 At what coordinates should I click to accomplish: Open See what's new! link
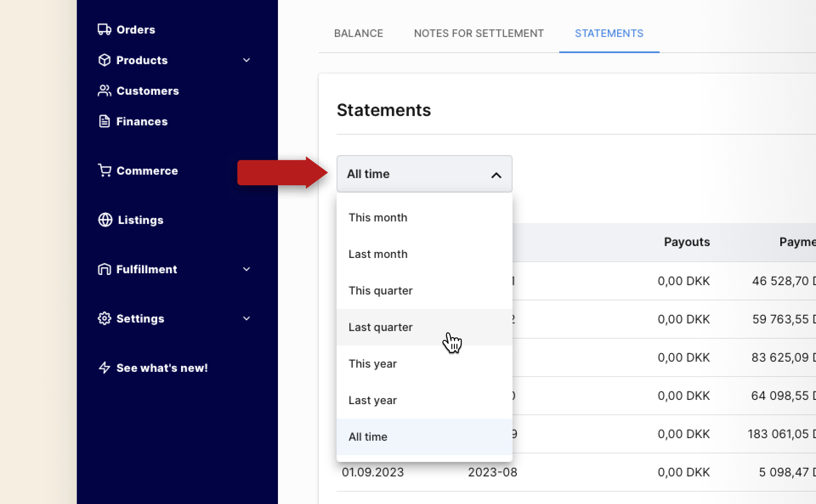162,368
